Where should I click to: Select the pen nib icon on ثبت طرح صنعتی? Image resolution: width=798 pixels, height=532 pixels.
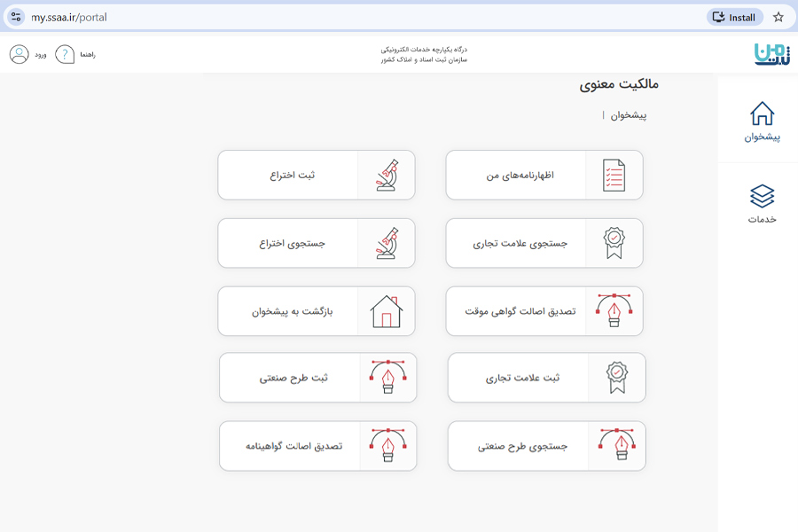coord(388,378)
